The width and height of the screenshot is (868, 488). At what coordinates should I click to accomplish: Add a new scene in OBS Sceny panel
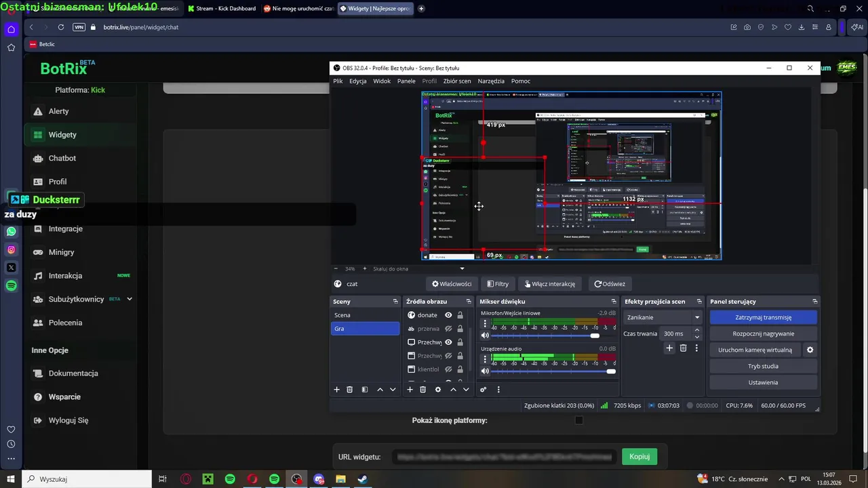[x=336, y=390]
